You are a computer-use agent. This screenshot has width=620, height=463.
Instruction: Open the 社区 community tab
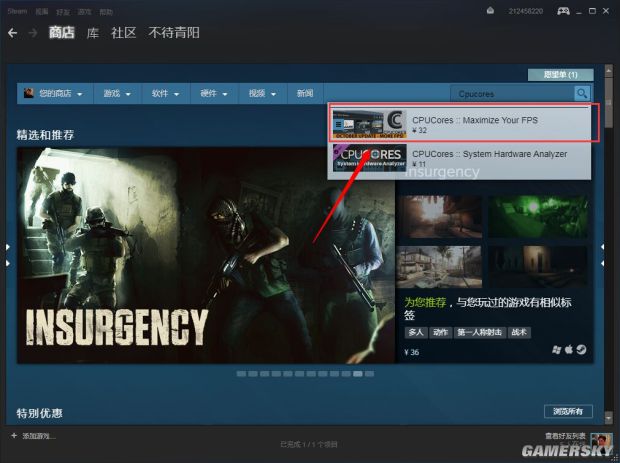pyautogui.click(x=124, y=33)
